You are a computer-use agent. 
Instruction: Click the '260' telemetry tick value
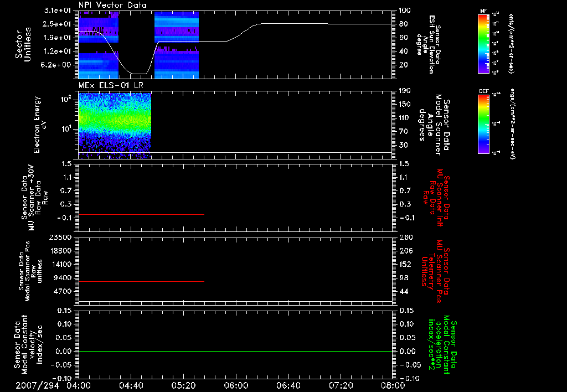tap(406, 237)
